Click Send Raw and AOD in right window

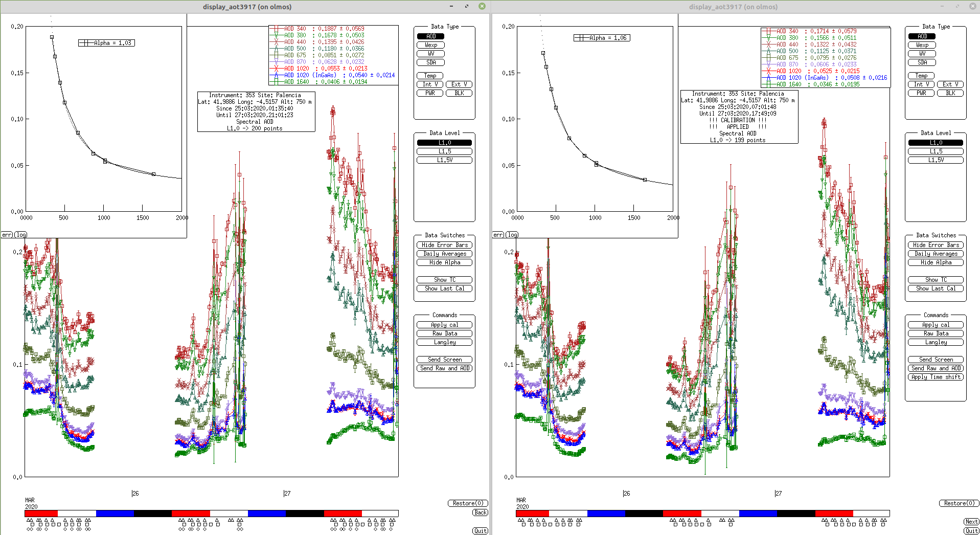[x=936, y=368]
